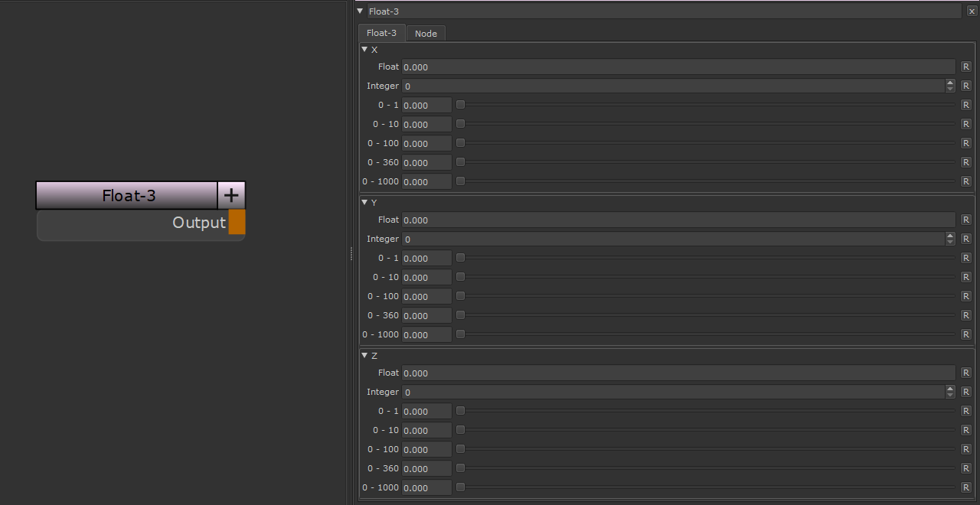This screenshot has height=505, width=980.
Task: Reset Y Integer value with R button
Action: (965, 239)
